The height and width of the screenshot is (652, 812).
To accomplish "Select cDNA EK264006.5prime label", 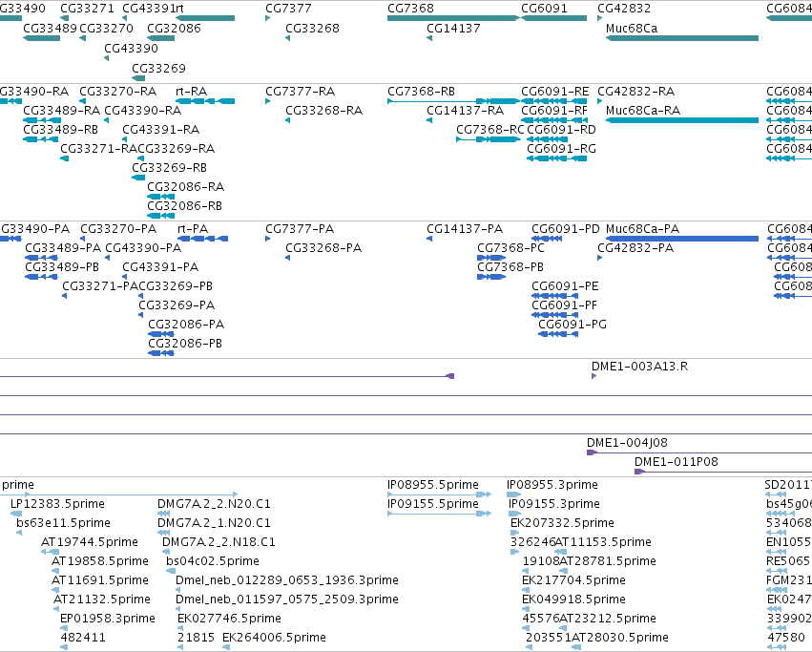I will click(274, 638).
